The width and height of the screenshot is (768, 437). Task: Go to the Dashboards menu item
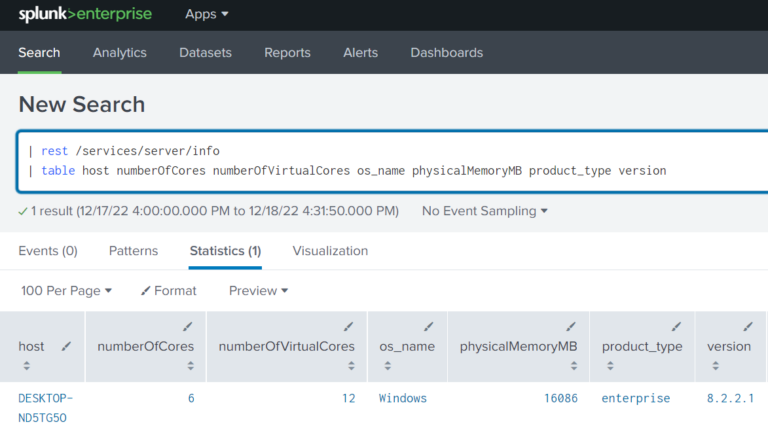point(446,52)
